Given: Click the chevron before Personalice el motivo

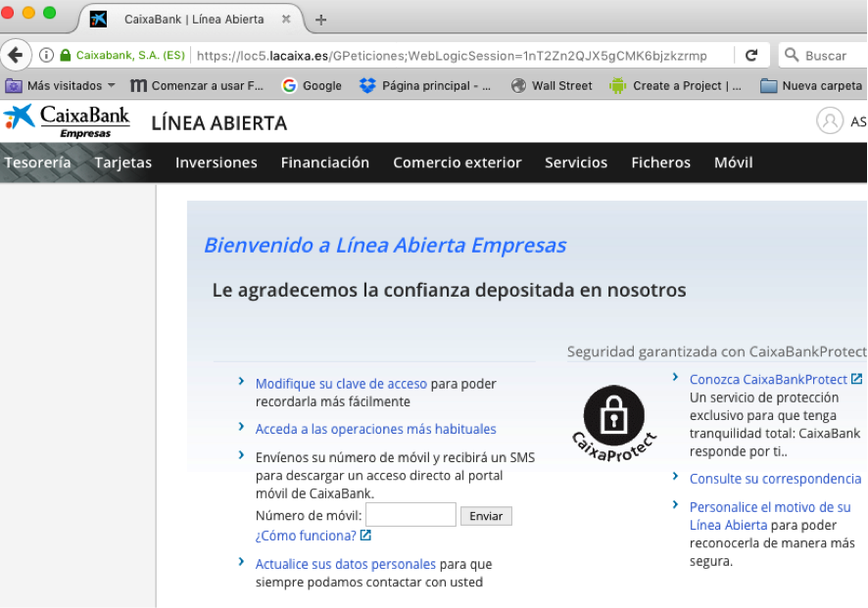Looking at the screenshot, I should coord(675,504).
